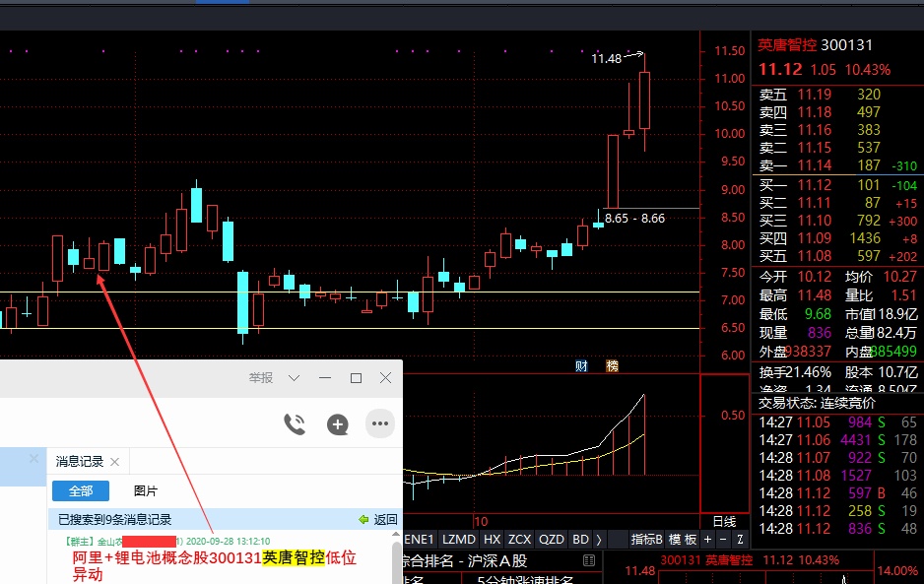Click the 8.65 - 8.66 gap label
924x584 pixels.
pos(634,218)
